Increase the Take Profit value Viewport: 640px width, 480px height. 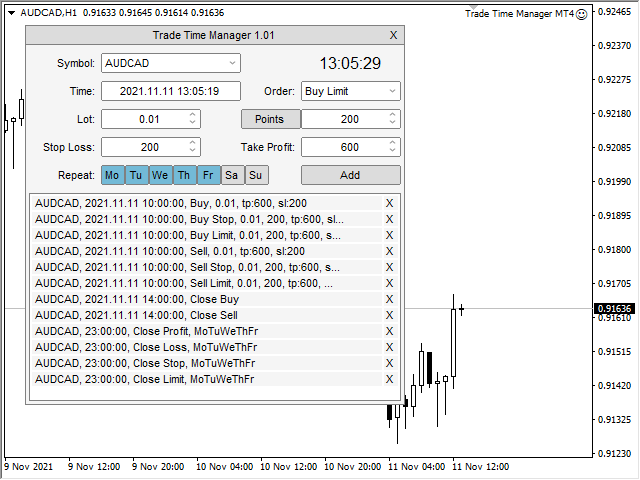[392, 143]
